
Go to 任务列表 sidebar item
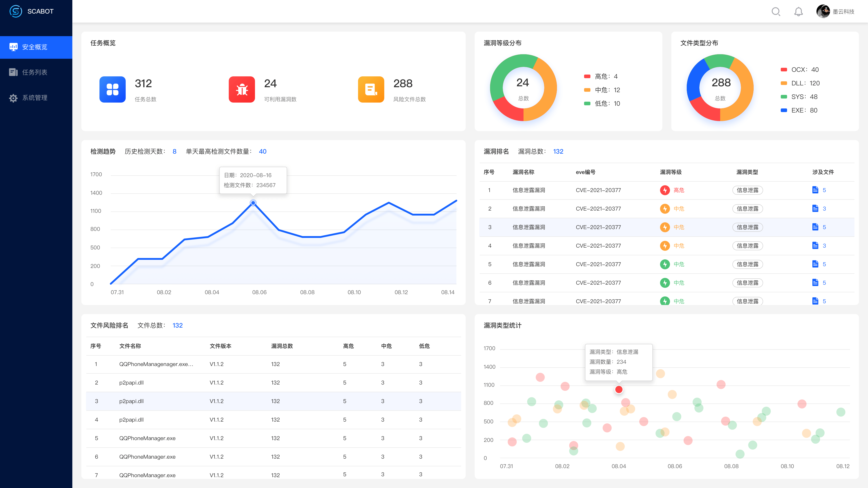(x=35, y=72)
